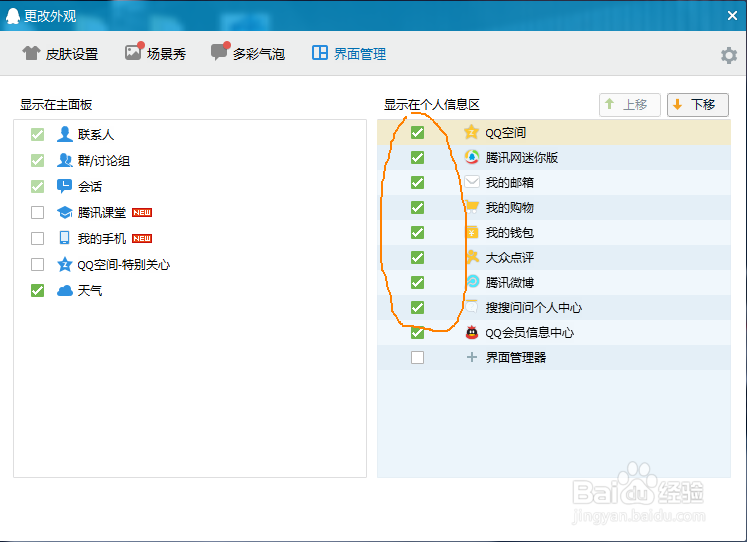Click the colorful bubble chat icon
Image resolution: width=747 pixels, height=542 pixels.
coord(220,51)
